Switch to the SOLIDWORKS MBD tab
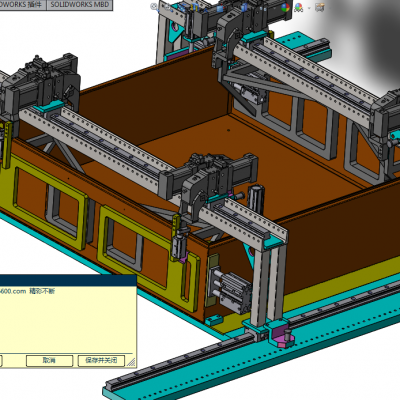The image size is (400, 400). pyautogui.click(x=80, y=5)
